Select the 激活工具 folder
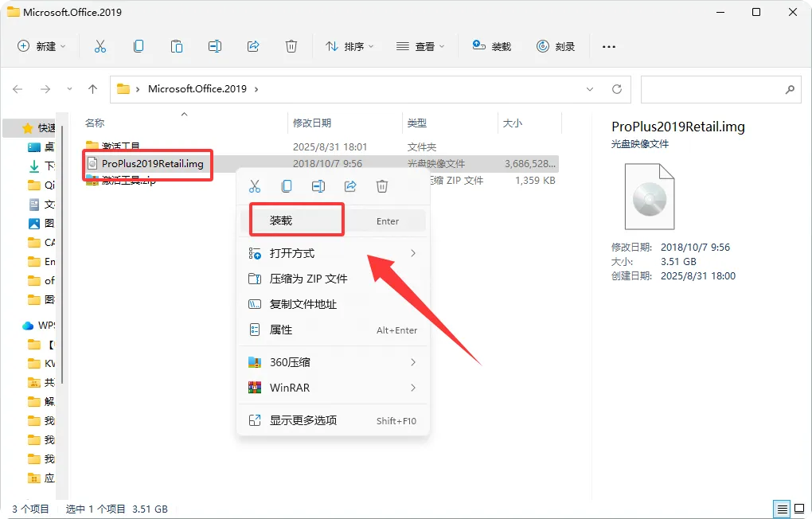Image resolution: width=812 pixels, height=519 pixels. [120, 146]
